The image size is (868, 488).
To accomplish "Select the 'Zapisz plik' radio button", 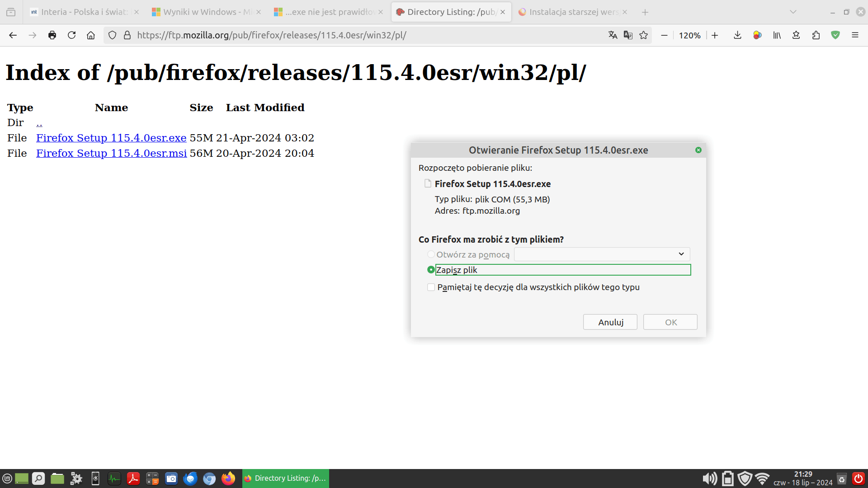I will click(x=431, y=270).
